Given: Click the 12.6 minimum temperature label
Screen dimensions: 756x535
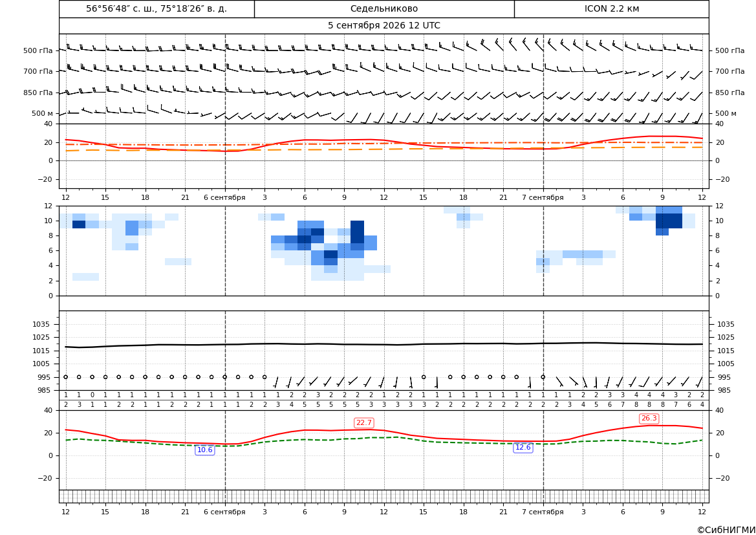Looking at the screenshot, I should pos(523,447).
